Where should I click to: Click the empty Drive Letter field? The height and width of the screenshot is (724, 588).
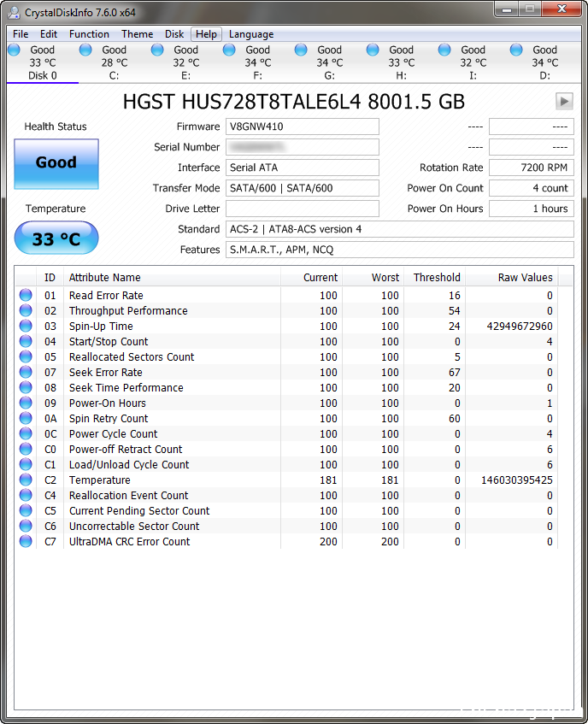pyautogui.click(x=303, y=209)
